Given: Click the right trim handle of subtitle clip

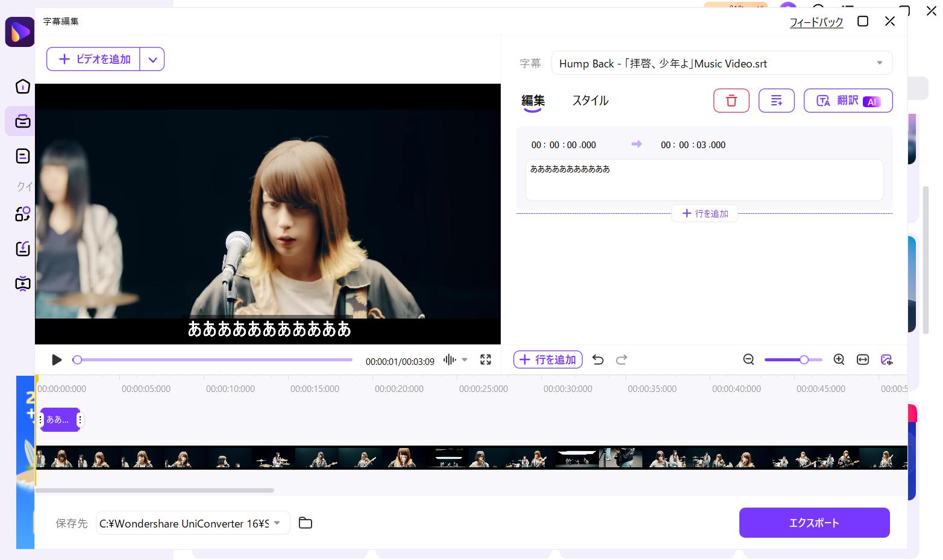Looking at the screenshot, I should [x=80, y=420].
